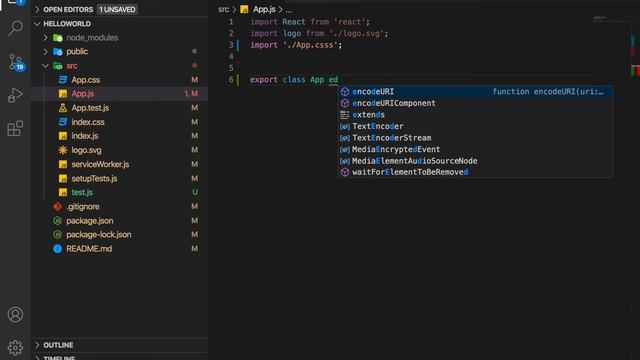This screenshot has height=360, width=640.
Task: Click the App.test.js flask icon
Action: click(62, 108)
